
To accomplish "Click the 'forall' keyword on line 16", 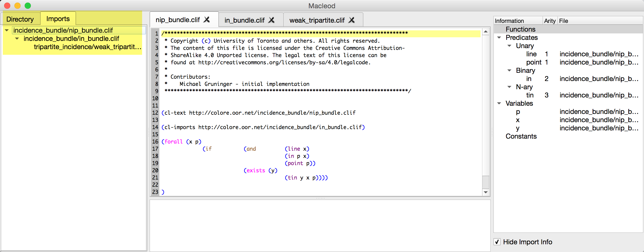I will (174, 142).
